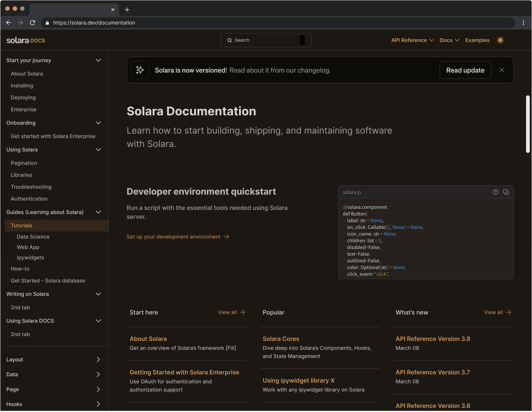Click the Search input field
532x412 pixels.
266,40
